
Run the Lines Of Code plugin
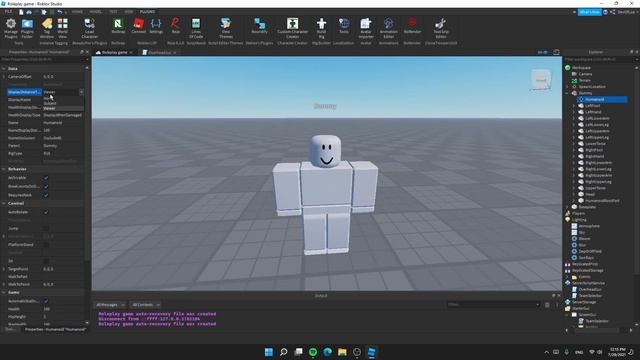coord(196,28)
